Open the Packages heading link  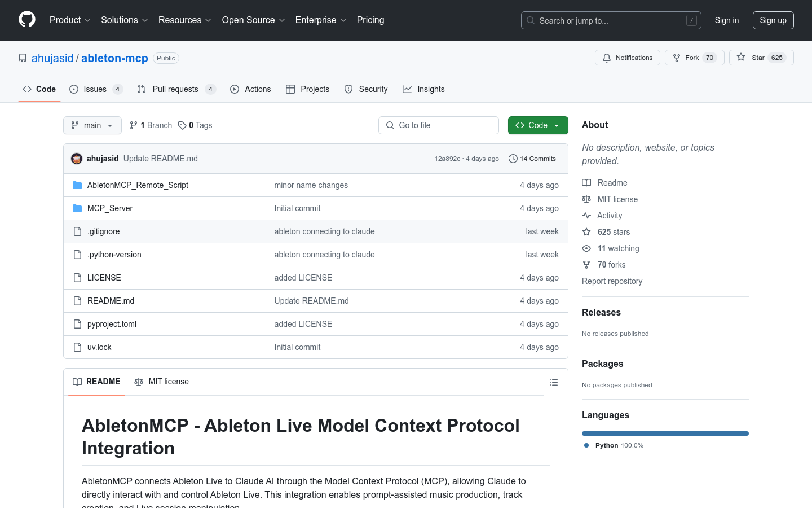coord(602,364)
